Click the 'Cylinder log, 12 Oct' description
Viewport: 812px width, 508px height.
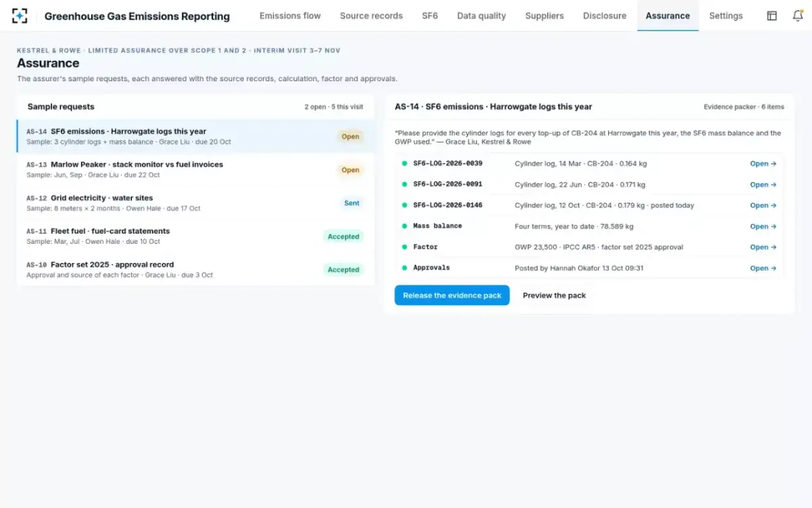[x=604, y=205]
